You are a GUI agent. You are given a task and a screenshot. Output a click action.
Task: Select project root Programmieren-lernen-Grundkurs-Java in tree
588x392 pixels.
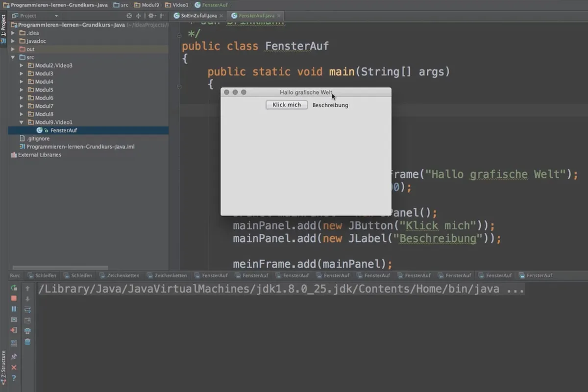click(72, 25)
